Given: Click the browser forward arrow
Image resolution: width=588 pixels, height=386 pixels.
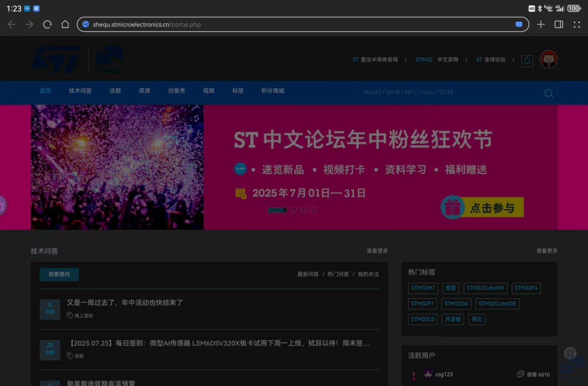Looking at the screenshot, I should click(30, 24).
